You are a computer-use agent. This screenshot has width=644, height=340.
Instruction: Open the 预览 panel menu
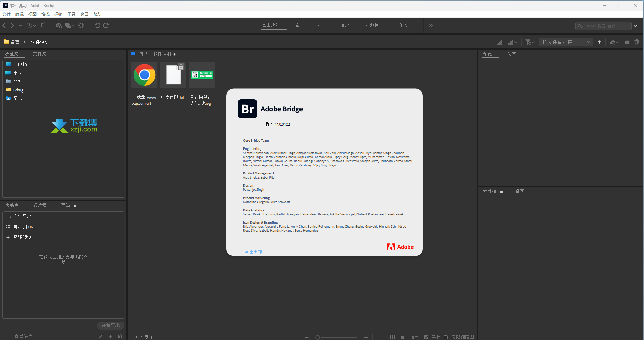point(497,54)
